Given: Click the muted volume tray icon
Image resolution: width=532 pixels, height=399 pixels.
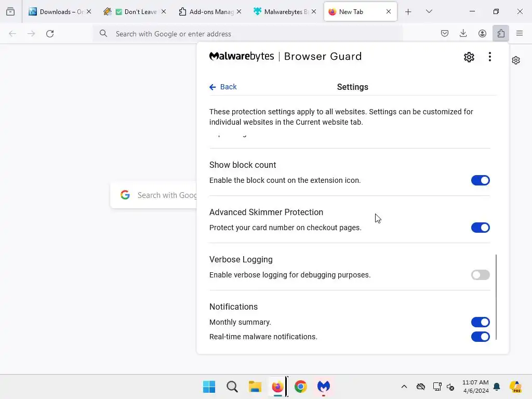Looking at the screenshot, I should pos(450,387).
